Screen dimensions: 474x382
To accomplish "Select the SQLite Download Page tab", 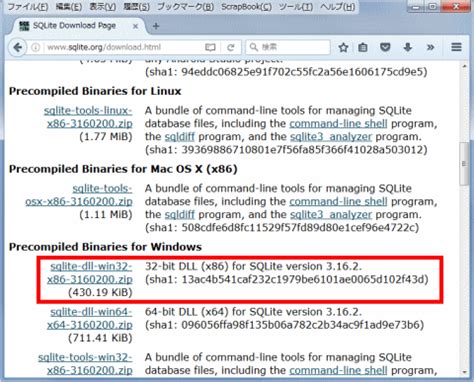I will point(78,26).
